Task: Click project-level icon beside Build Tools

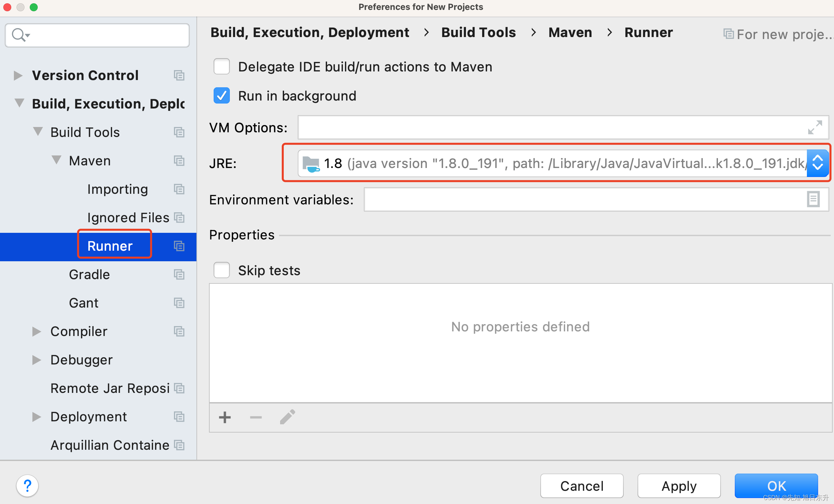Action: 179,132
